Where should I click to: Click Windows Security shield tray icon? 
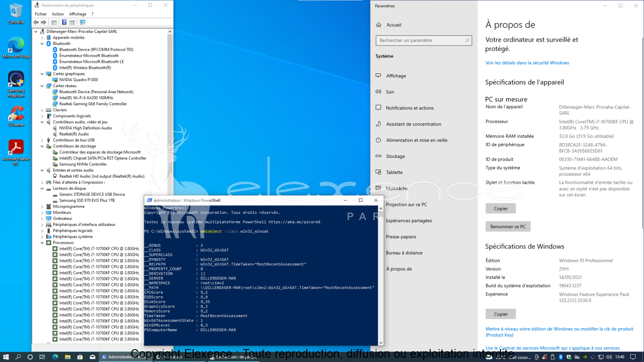569,357
